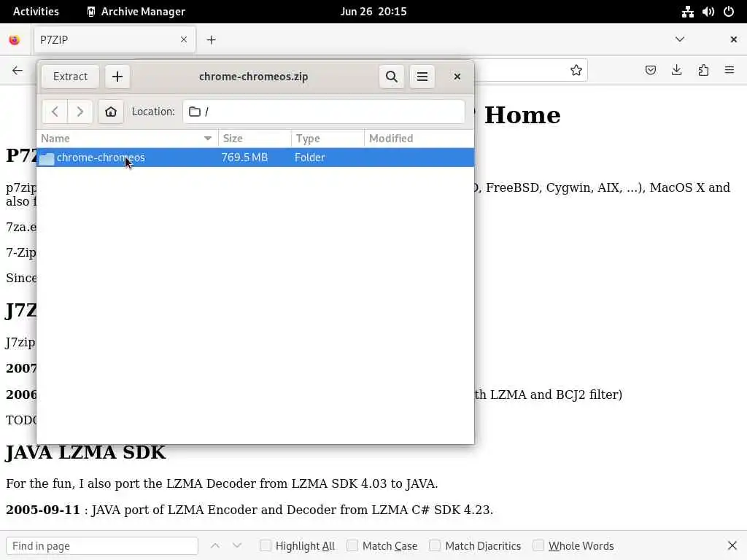The width and height of the screenshot is (747, 560).
Task: Select the chrome-chromeos folder icon
Action: 47,158
